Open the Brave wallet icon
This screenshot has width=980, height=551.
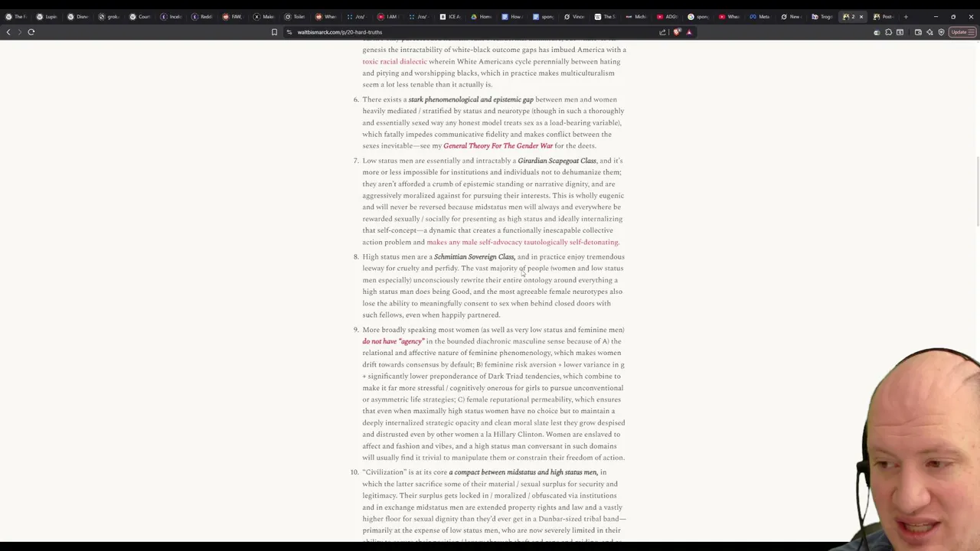tap(918, 32)
